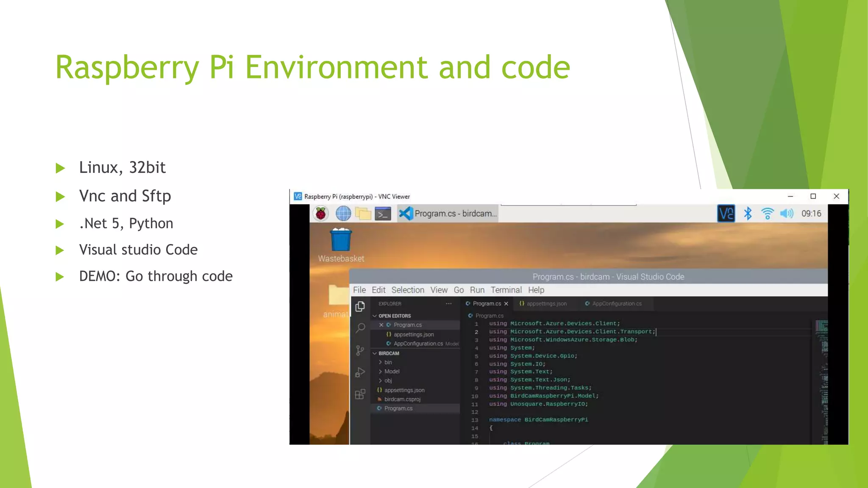Screen dimensions: 868x488
Task: Open the Run and Debug view icon
Action: point(360,372)
